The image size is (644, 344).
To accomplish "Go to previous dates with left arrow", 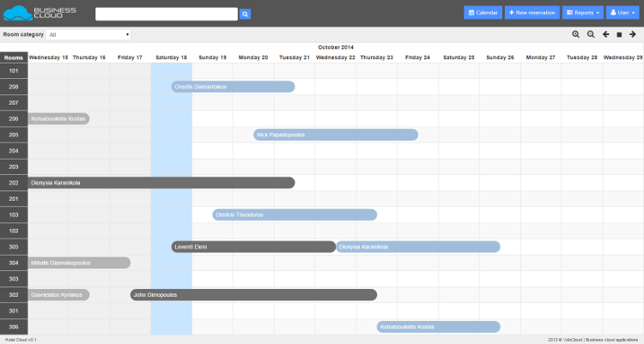I will coord(606,34).
